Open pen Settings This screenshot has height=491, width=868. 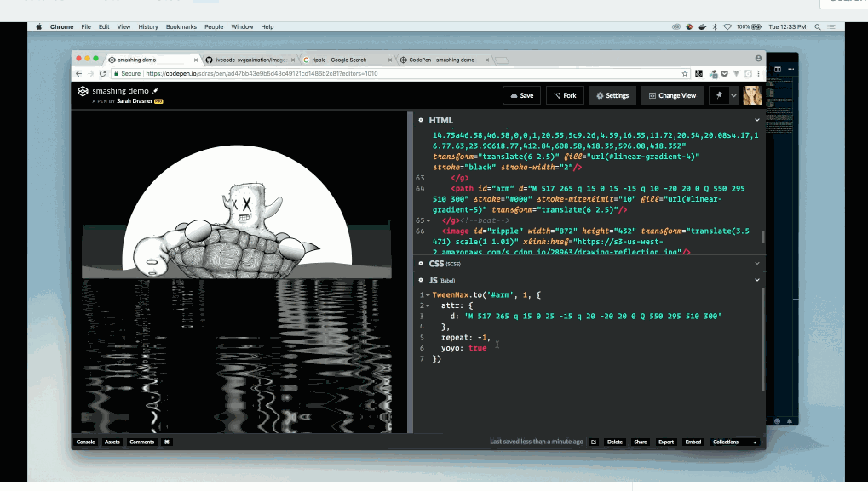coord(612,95)
